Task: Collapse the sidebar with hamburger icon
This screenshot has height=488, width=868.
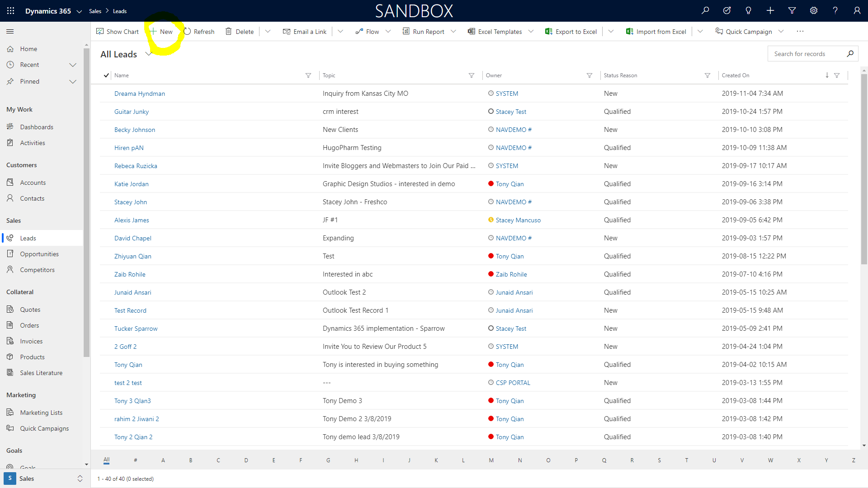Action: coord(10,31)
